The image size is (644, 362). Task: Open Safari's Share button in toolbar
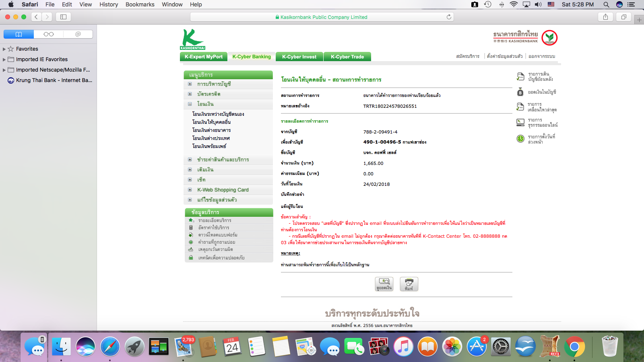(605, 17)
